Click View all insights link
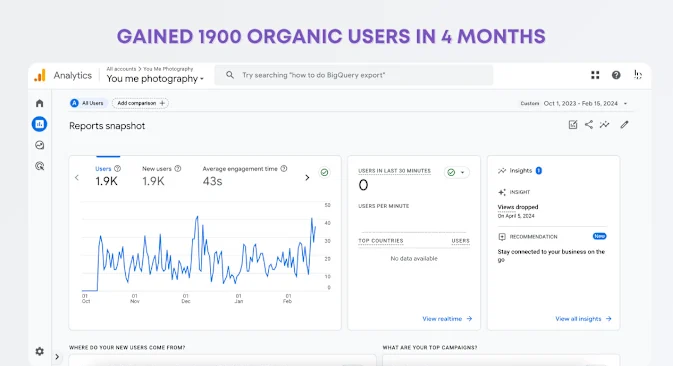 coord(583,319)
